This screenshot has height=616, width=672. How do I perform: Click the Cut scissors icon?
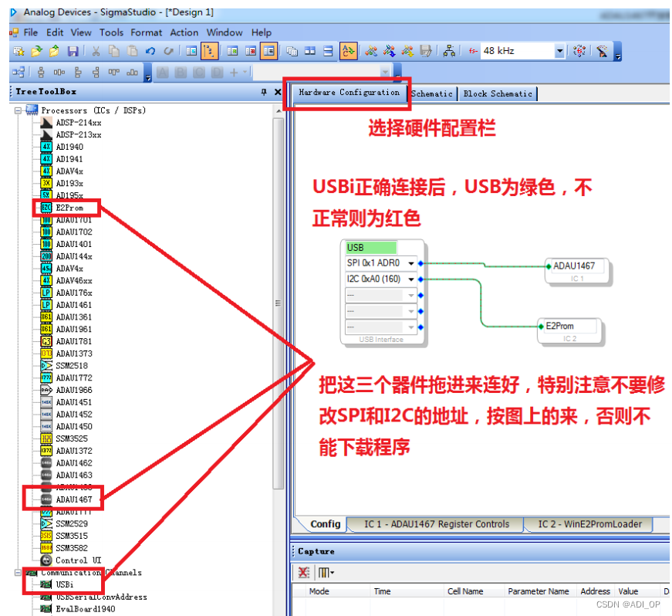click(x=96, y=52)
